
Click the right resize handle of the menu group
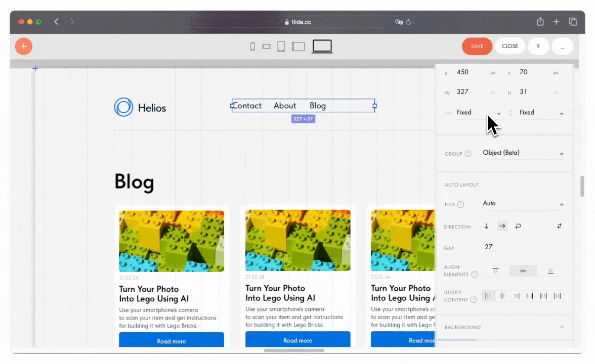pos(374,106)
